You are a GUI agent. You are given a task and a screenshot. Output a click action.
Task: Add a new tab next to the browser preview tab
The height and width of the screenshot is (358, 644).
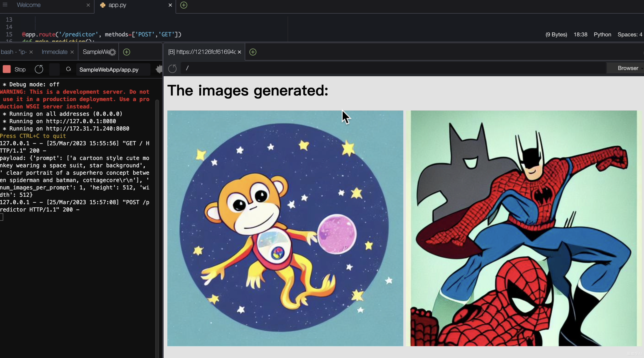(x=253, y=52)
